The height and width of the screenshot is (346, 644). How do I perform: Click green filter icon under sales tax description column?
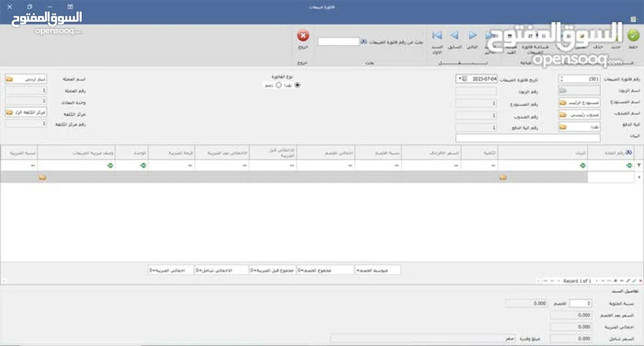click(110, 165)
